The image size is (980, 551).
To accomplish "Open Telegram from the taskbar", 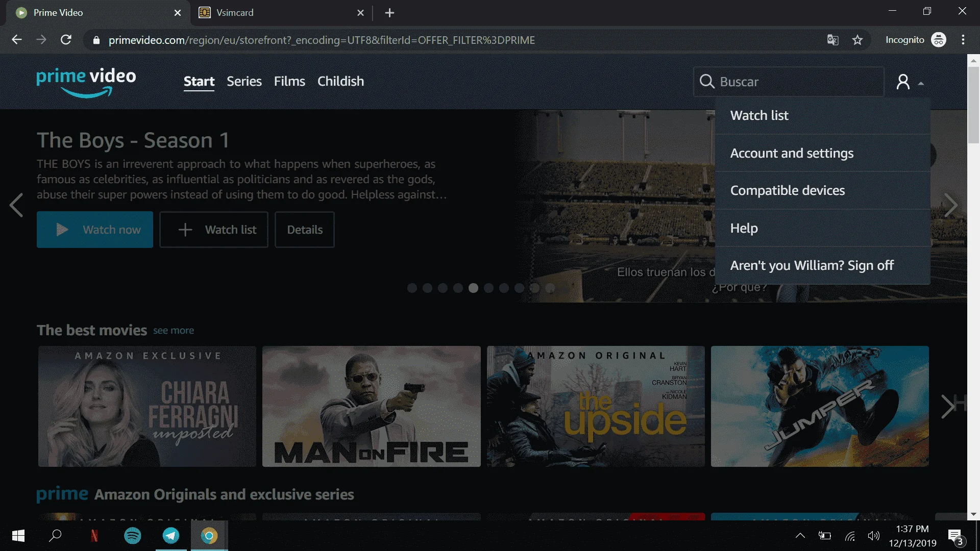I will (x=171, y=536).
